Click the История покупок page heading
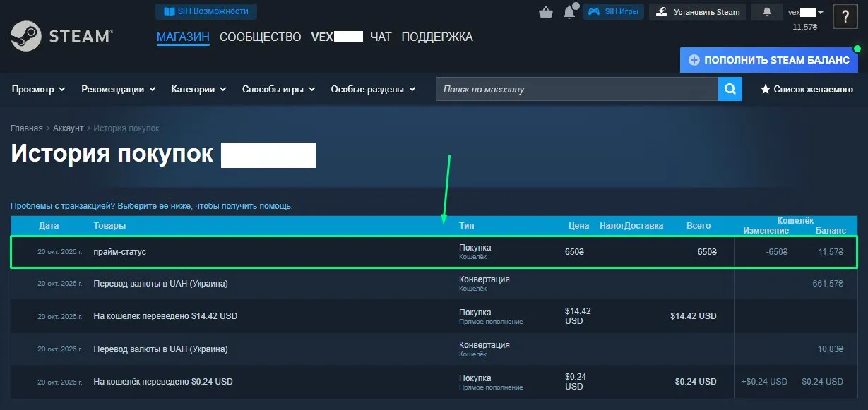868x410 pixels. (112, 154)
